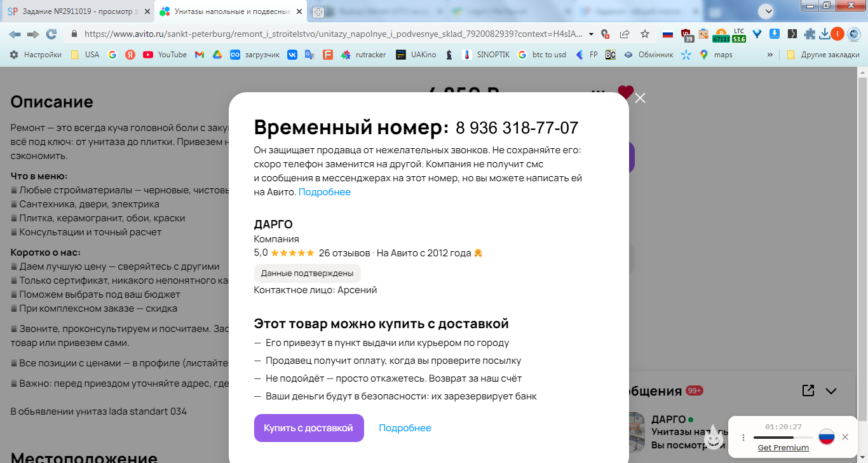Close the VPN timer widget

pyautogui.click(x=845, y=437)
